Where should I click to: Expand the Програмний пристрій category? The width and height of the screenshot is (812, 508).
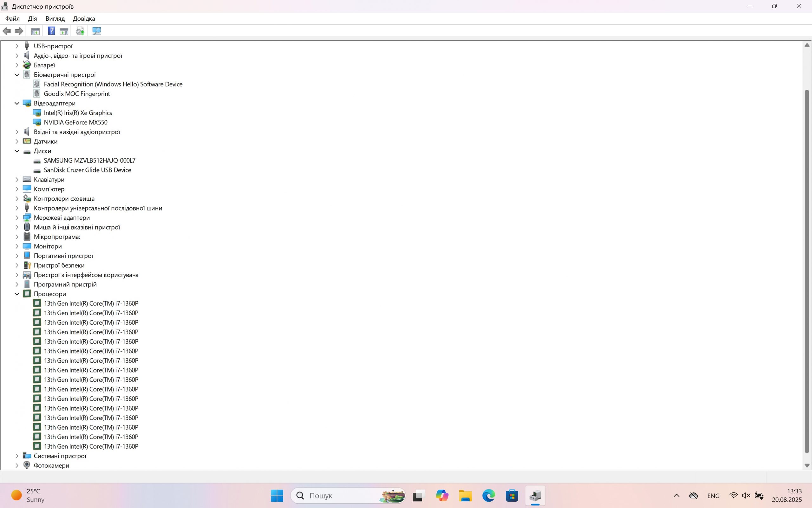(17, 284)
